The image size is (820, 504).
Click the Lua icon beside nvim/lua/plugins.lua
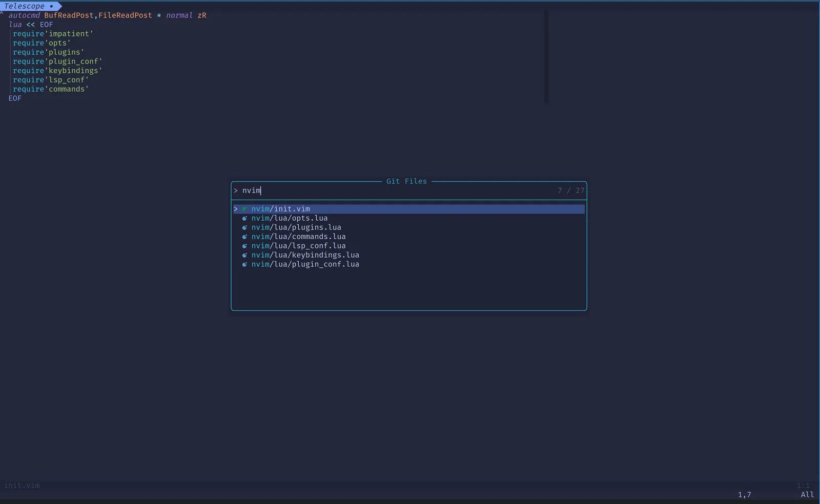pyautogui.click(x=244, y=227)
